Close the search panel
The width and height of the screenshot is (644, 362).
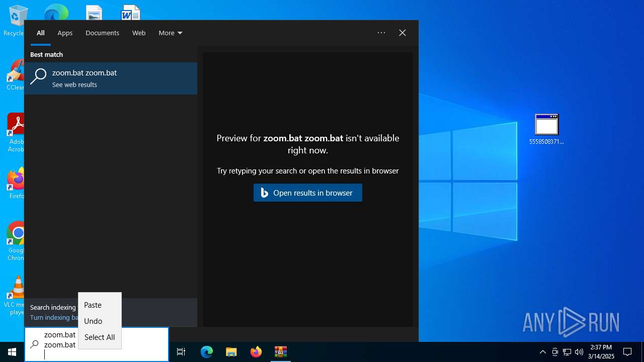click(x=403, y=33)
